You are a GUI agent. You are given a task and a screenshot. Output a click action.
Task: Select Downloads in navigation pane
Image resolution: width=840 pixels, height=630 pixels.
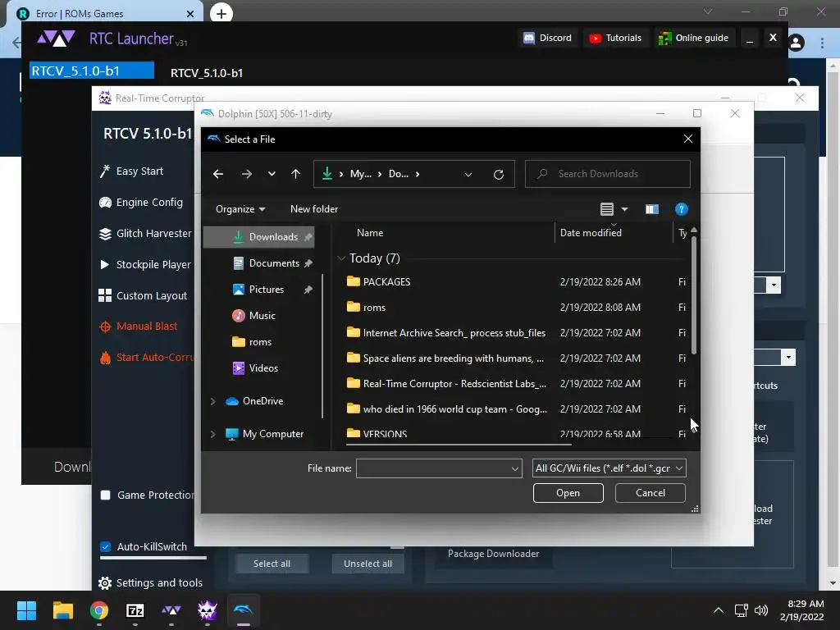point(259,237)
